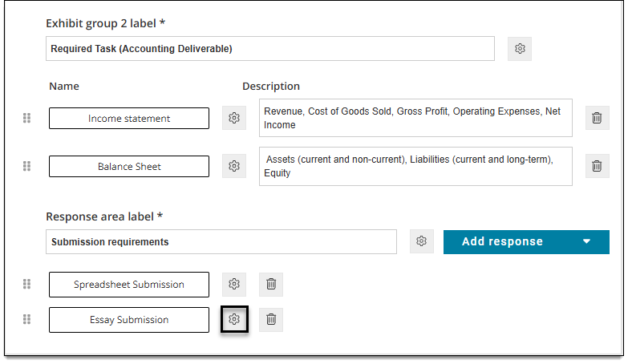Open gear settings for Spreadsheet Submission
The image size is (628, 364).
[x=234, y=285]
